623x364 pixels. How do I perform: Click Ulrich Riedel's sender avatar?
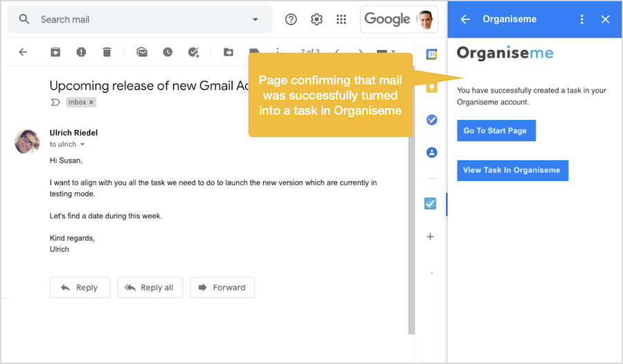27,141
